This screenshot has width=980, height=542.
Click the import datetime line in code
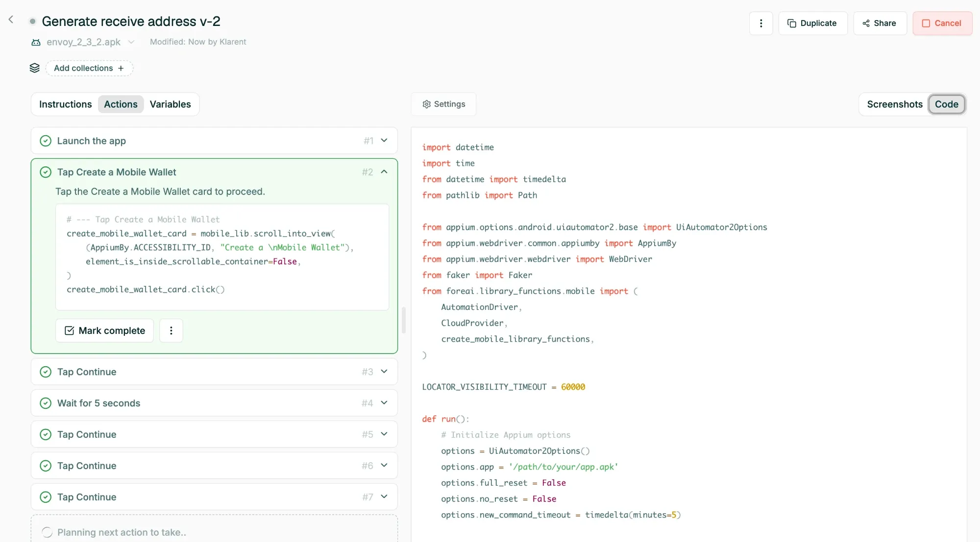[458, 147]
